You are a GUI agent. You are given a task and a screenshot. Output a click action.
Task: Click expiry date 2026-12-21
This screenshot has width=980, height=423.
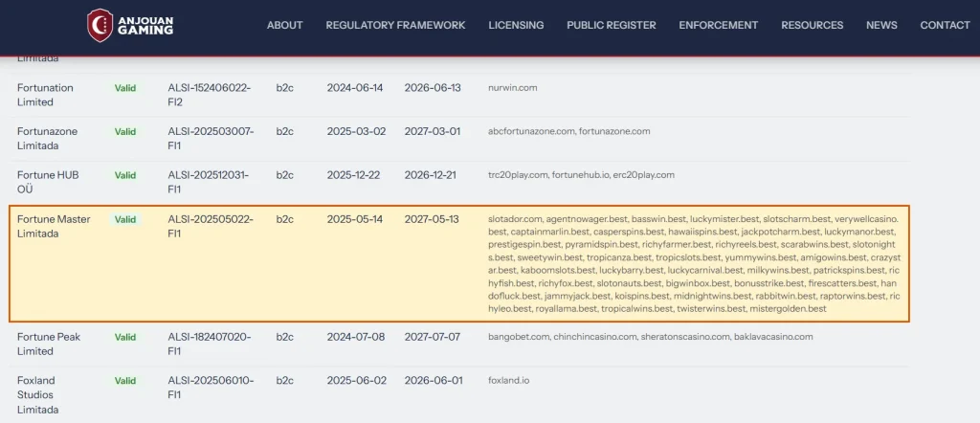430,175
